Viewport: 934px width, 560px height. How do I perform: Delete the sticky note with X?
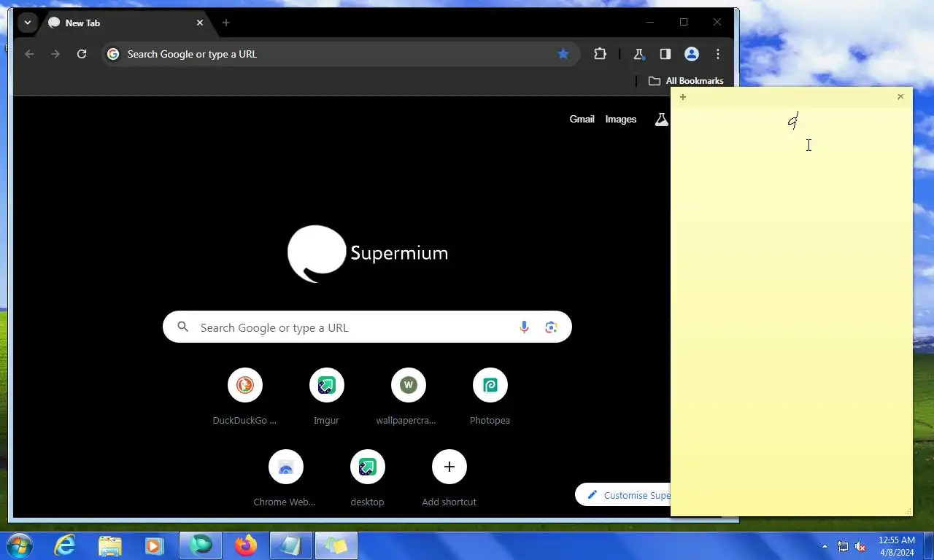coord(900,96)
